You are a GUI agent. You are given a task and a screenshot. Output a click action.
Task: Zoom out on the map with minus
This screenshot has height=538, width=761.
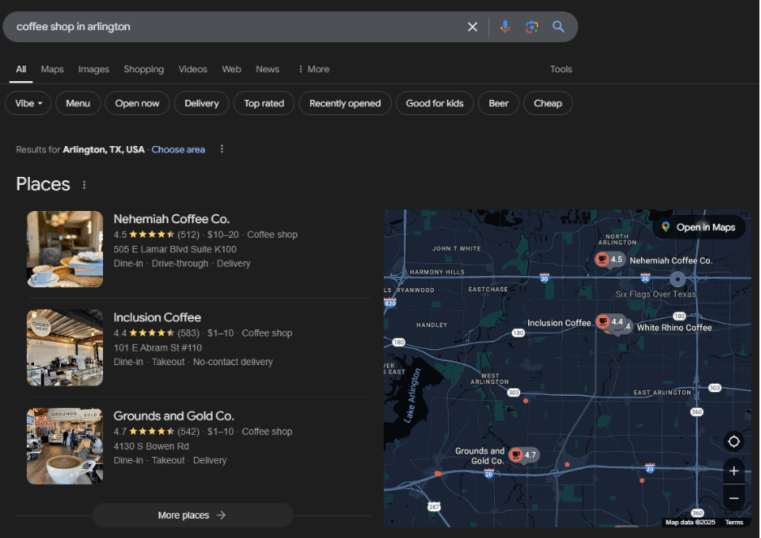(734, 498)
